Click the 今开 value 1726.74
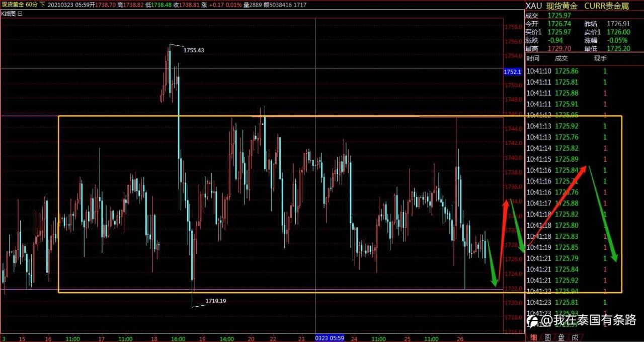Viewport: 644px width, 342px height. click(x=559, y=24)
